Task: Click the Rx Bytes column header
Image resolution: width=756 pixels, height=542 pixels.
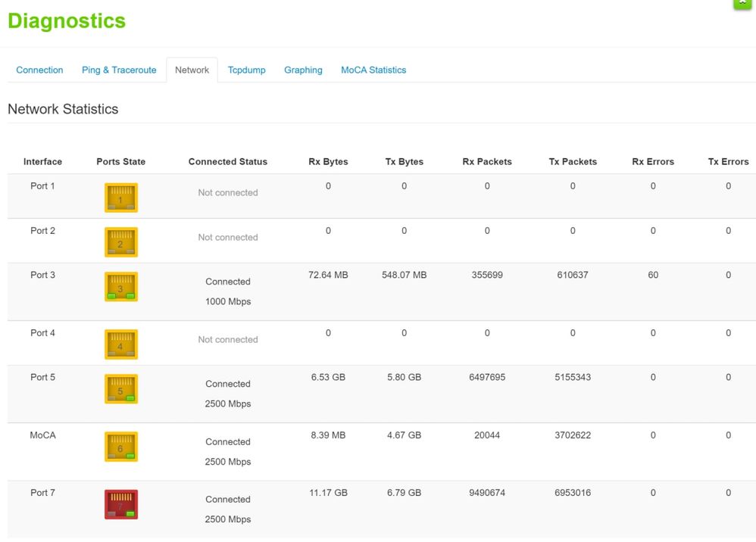Action: coord(328,161)
